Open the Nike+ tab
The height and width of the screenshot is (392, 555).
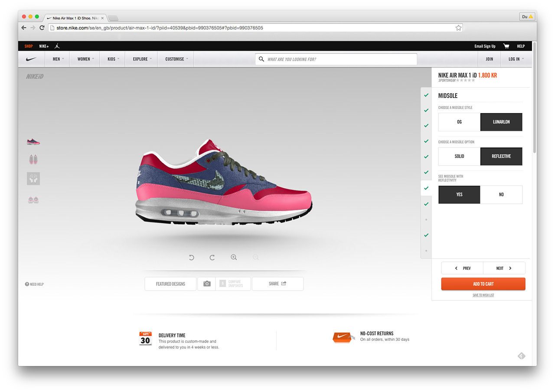click(x=44, y=46)
